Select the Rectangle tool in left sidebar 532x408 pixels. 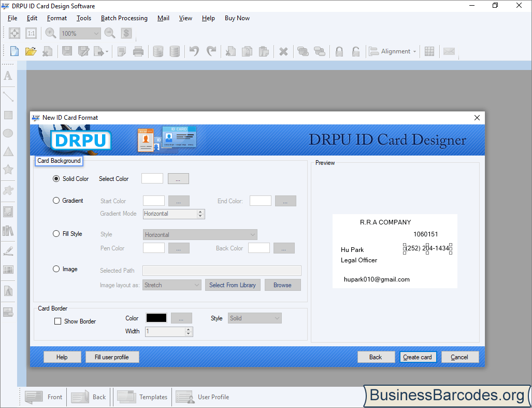coord(8,115)
